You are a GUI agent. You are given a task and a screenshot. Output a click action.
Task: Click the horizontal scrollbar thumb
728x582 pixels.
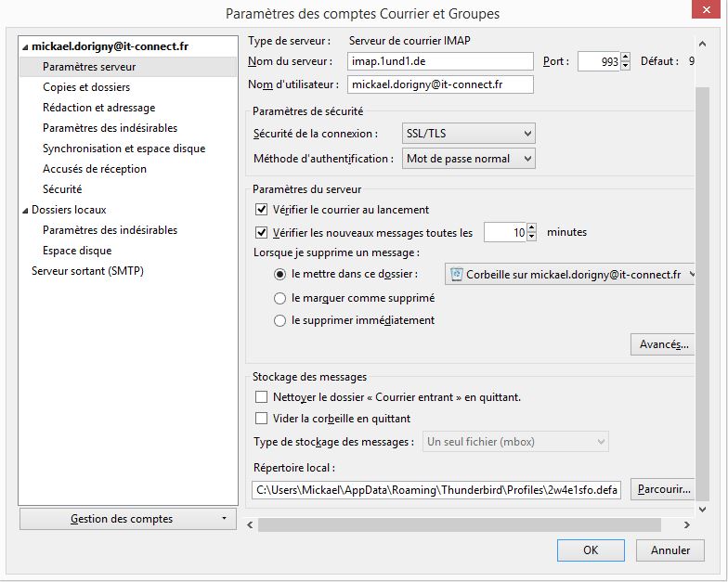tap(459, 525)
